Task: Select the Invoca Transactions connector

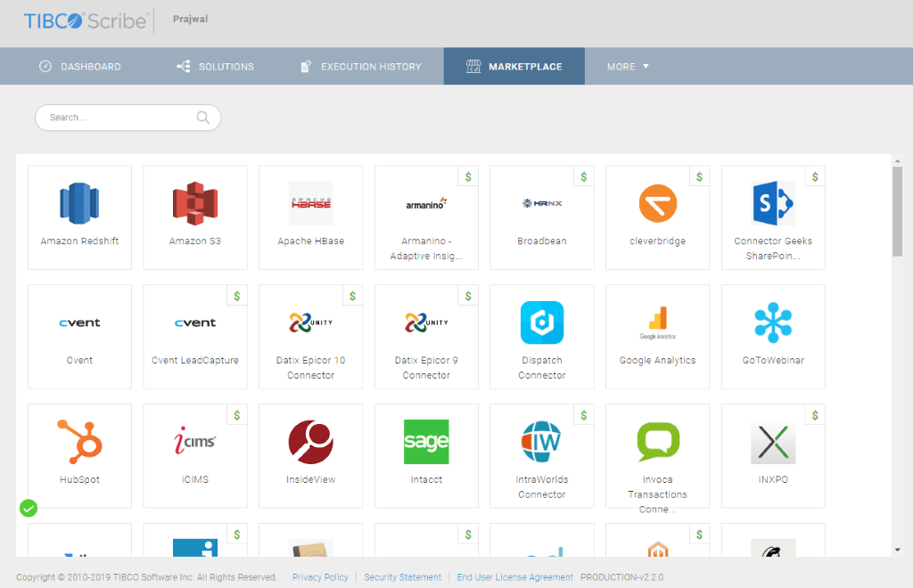Action: pyautogui.click(x=657, y=456)
